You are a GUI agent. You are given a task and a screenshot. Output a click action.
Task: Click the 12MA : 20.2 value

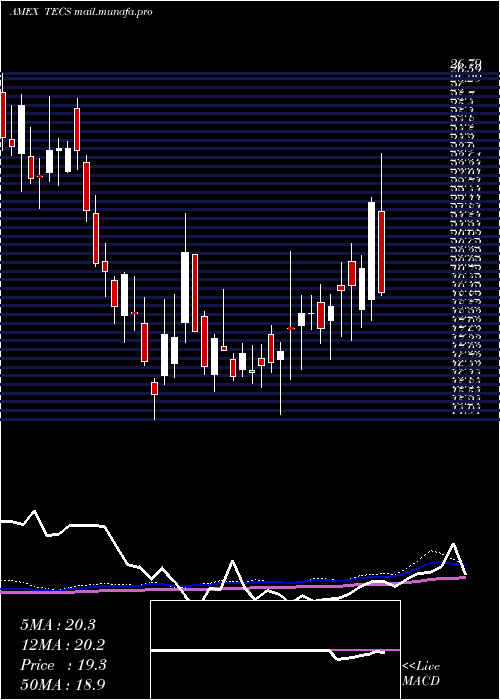[x=62, y=645]
